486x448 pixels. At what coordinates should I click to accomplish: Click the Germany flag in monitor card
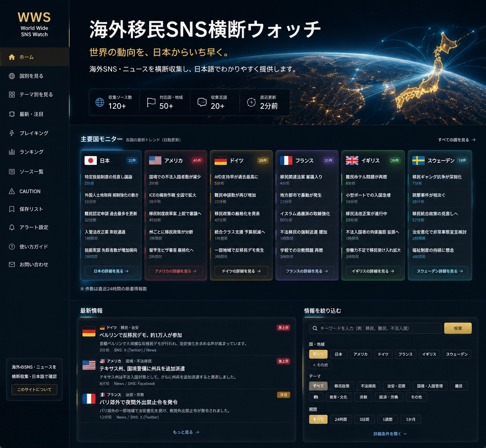click(221, 160)
